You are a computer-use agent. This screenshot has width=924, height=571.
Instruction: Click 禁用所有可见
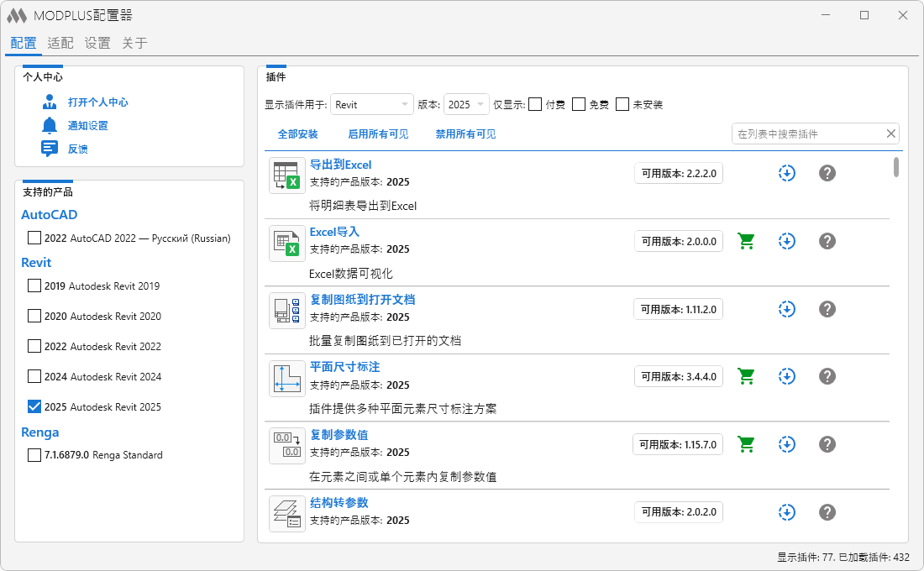465,134
